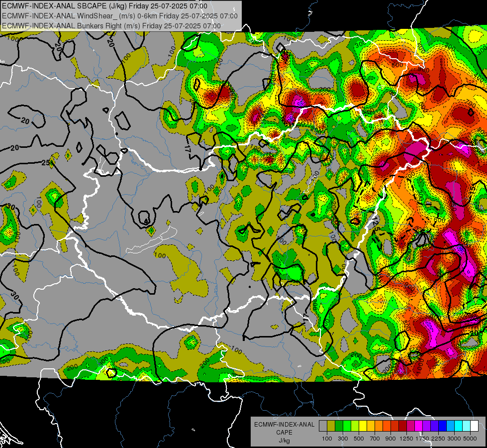Click the legend value 100
487x448 pixels.
[327, 439]
